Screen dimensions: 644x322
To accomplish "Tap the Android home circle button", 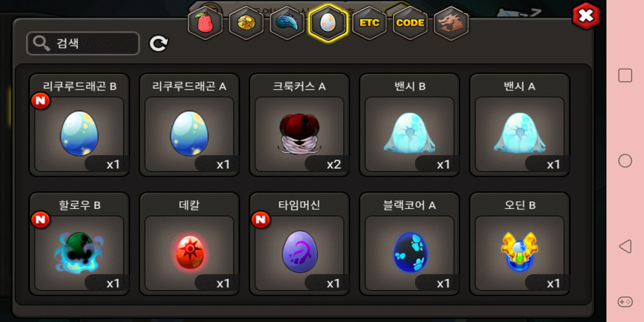I will click(x=625, y=161).
